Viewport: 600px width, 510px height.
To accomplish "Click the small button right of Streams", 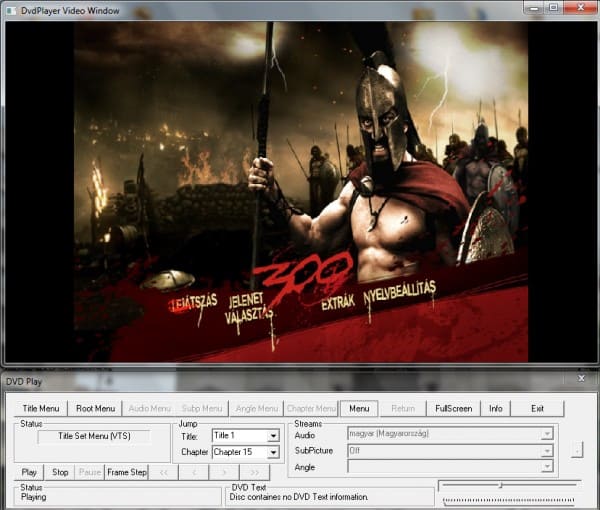I will [575, 451].
